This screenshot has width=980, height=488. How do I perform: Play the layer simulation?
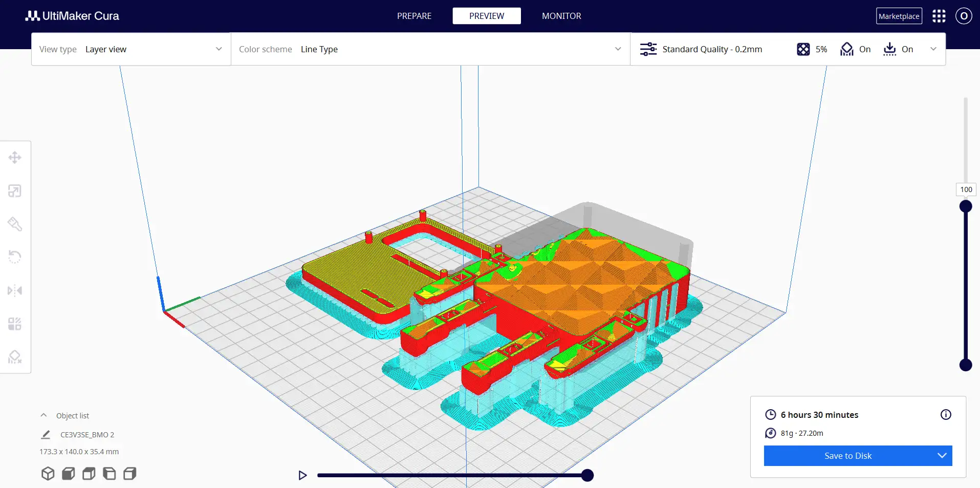pos(302,475)
